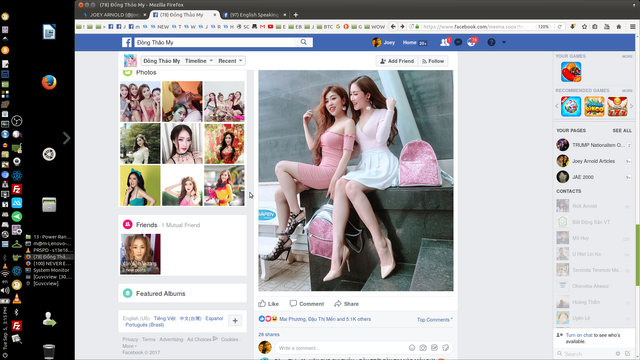Viewport: 640px width, 360px height.
Task: Add a language with the plus button
Action: pyautogui.click(x=235, y=321)
